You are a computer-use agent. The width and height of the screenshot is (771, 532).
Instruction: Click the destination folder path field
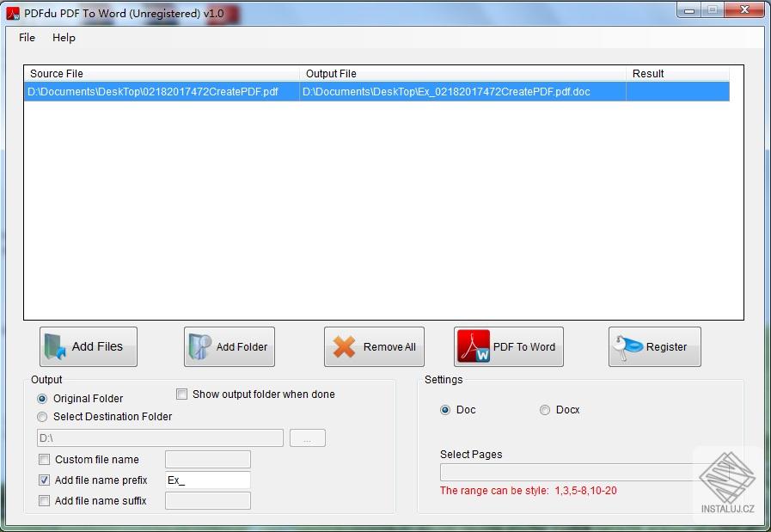[x=160, y=438]
